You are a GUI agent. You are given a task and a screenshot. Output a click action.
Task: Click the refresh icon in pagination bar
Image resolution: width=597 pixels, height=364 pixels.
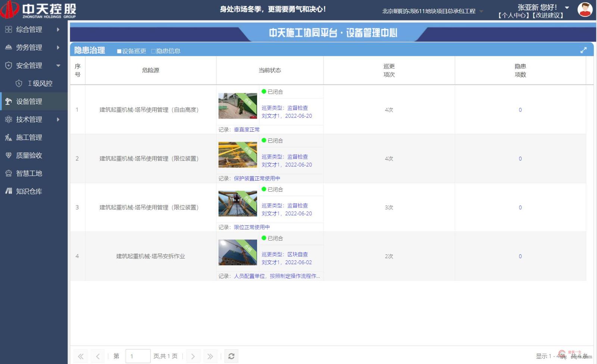(x=231, y=356)
